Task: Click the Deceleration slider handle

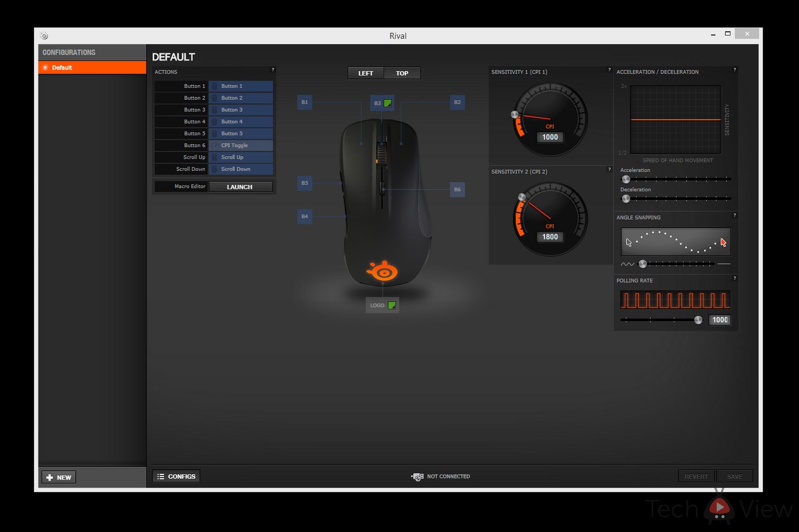Action: point(626,199)
